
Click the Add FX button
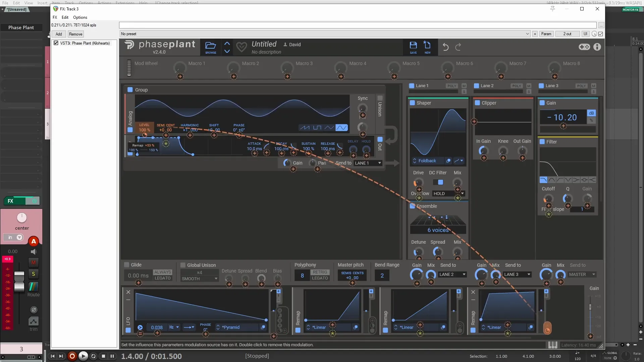coord(59,34)
